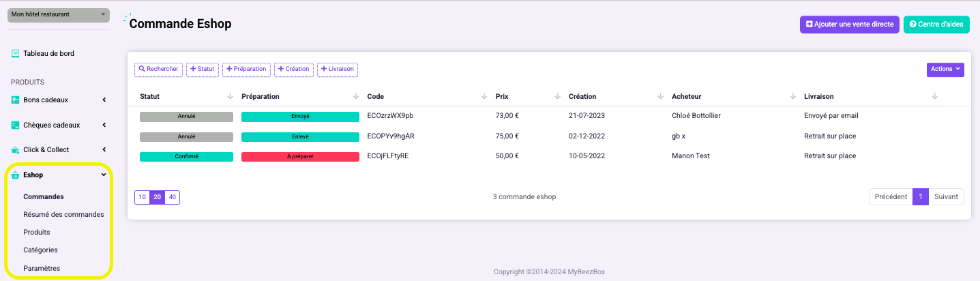980x281 pixels.
Task: Sort the Code column with its arrow
Action: [x=484, y=97]
